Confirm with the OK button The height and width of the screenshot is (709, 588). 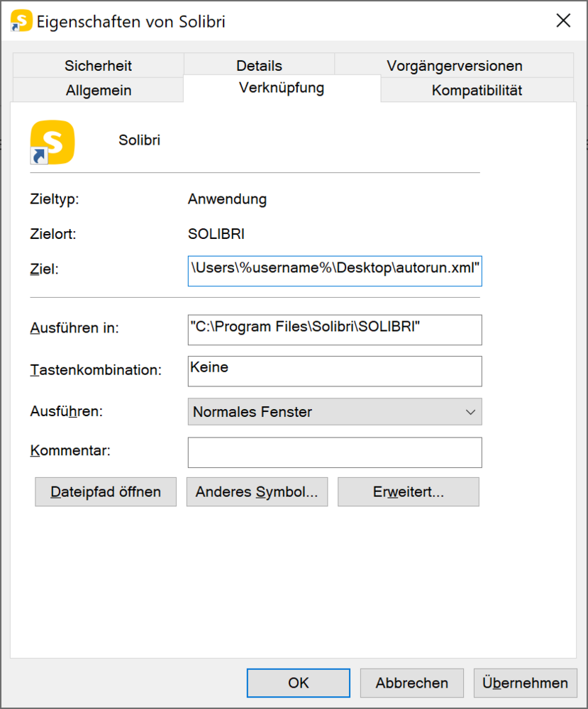coord(299,683)
